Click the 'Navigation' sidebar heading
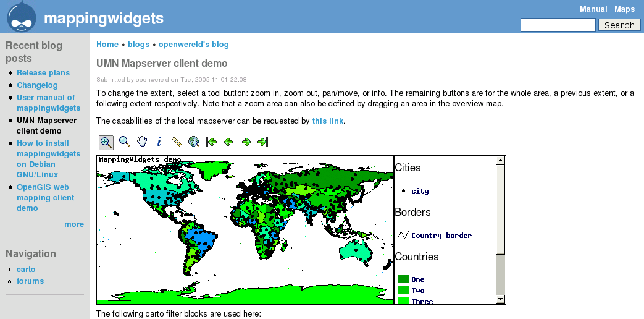 31,253
